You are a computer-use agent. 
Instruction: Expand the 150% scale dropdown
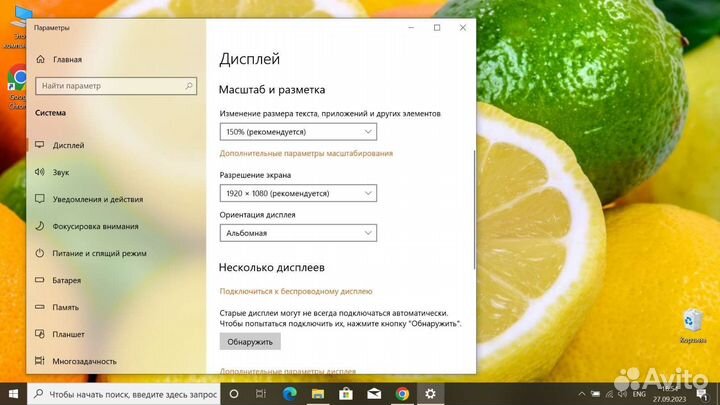click(x=298, y=132)
